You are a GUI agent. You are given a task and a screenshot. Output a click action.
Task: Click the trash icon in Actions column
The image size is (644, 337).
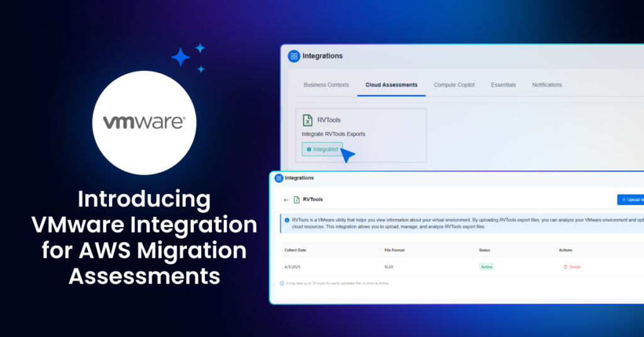[565, 267]
